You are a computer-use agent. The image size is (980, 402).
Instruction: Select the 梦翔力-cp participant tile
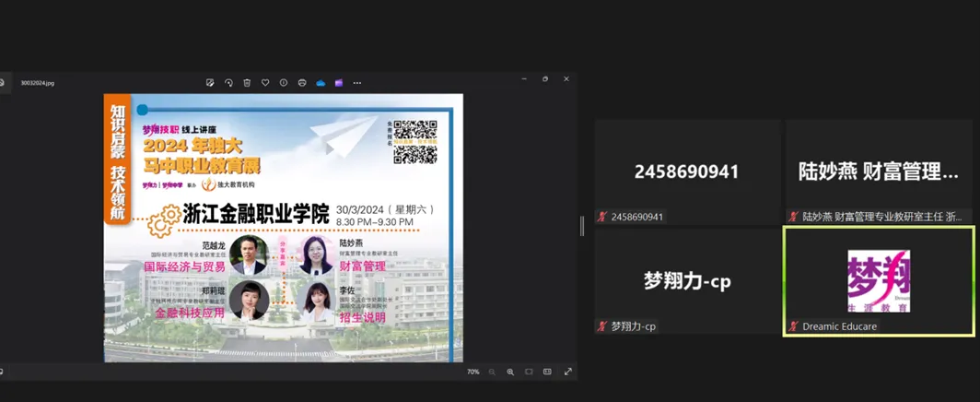pos(687,280)
